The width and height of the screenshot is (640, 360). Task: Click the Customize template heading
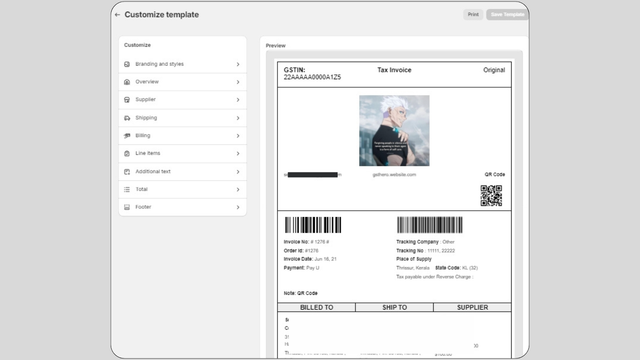coord(162,15)
